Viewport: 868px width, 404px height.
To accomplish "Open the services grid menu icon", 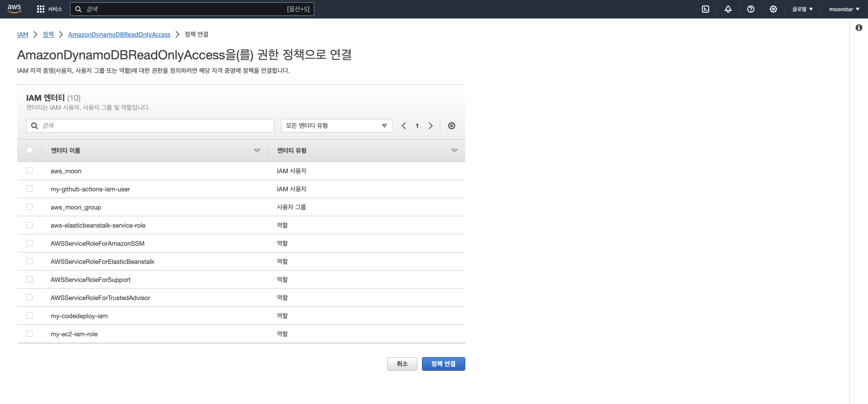I will pyautogui.click(x=41, y=9).
